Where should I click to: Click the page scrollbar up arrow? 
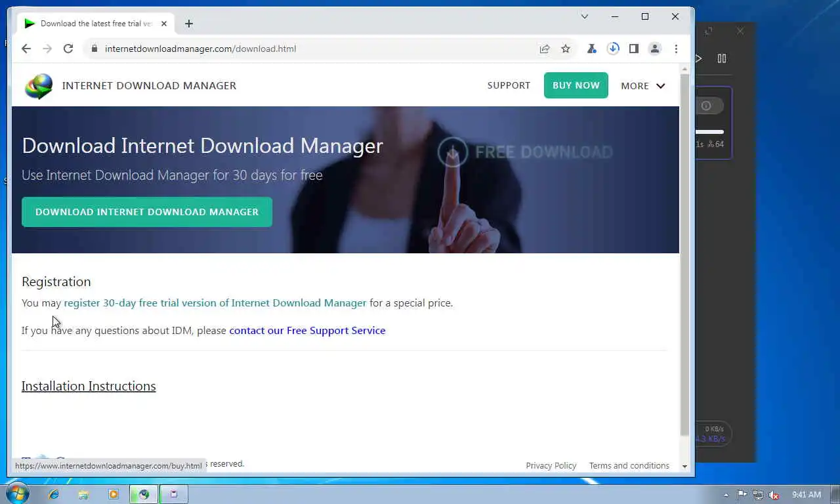[x=685, y=69]
